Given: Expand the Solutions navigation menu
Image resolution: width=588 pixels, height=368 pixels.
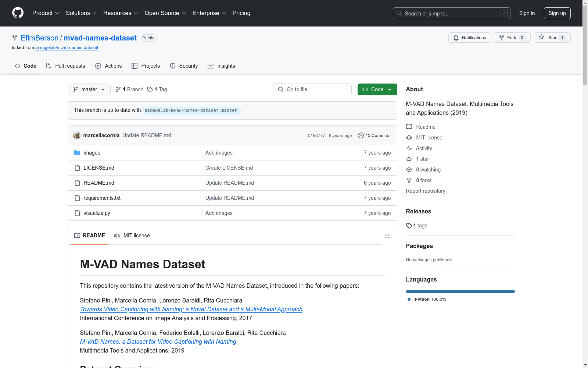Looking at the screenshot, I should pos(81,13).
